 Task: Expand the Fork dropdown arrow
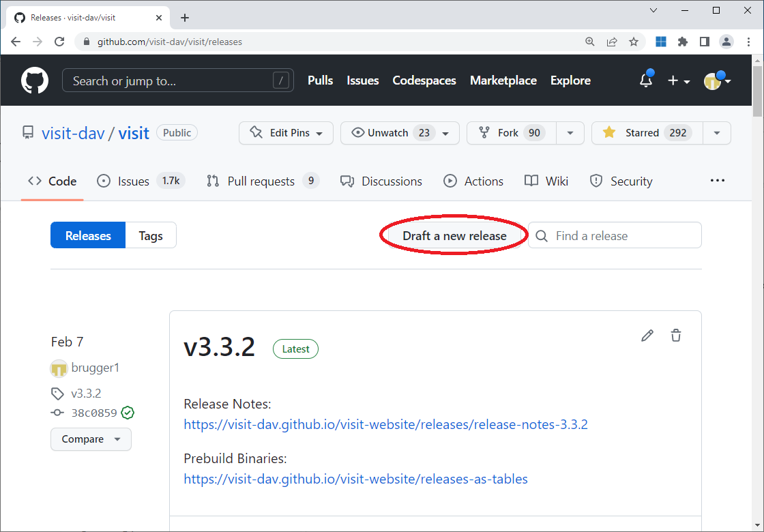(x=570, y=133)
